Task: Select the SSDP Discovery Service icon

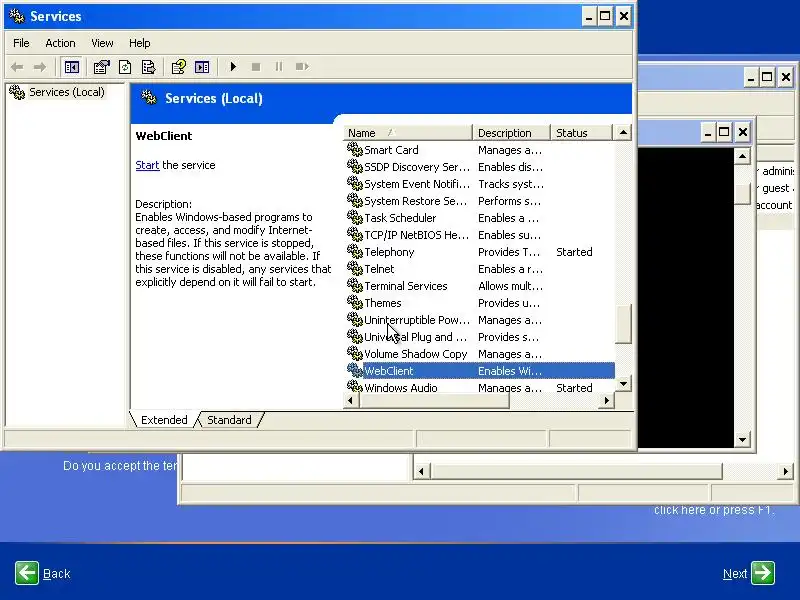Action: [355, 167]
